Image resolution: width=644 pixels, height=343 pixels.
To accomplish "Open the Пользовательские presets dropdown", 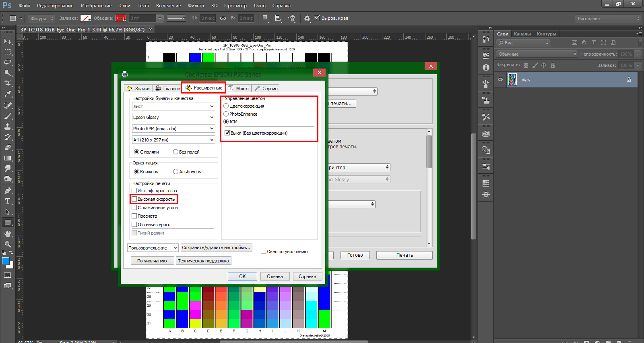I will click(153, 248).
